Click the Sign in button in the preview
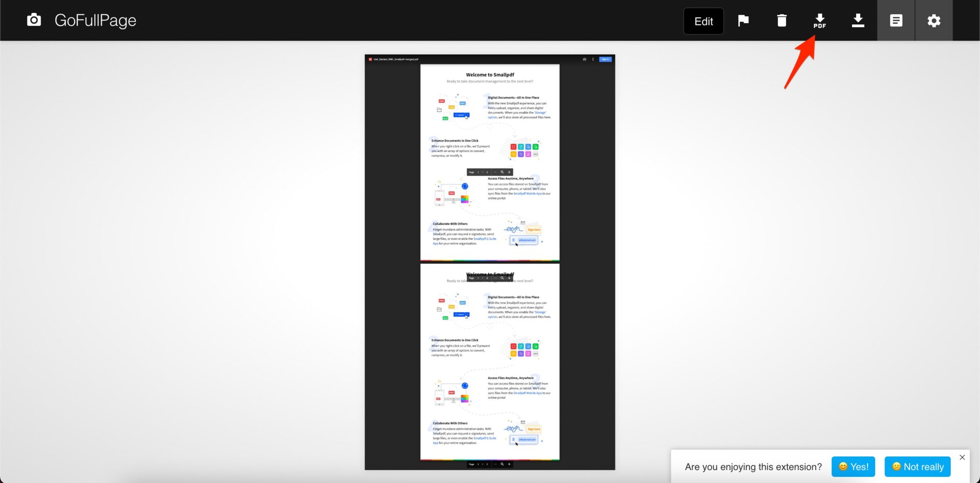The height and width of the screenshot is (483, 980). 605,59
